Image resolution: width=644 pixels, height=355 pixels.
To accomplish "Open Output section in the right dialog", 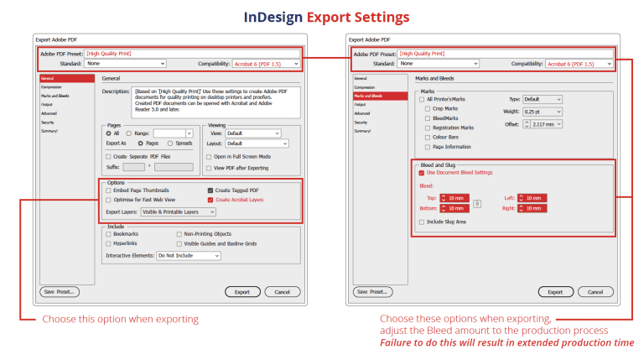I will pos(360,104).
